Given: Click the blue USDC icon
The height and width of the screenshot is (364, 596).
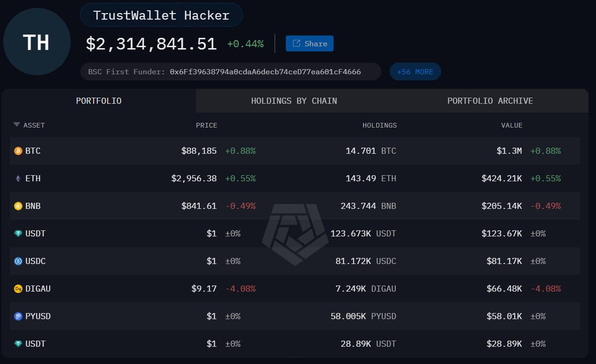Looking at the screenshot, I should pos(18,261).
